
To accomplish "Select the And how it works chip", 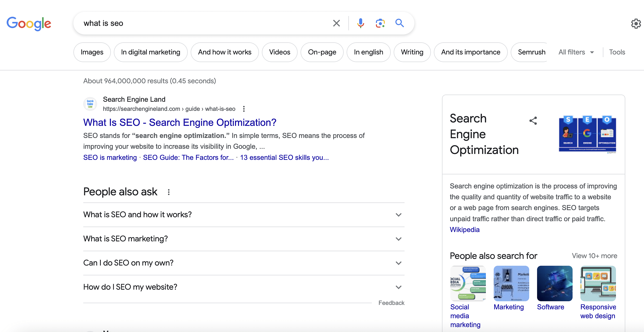I will (224, 52).
